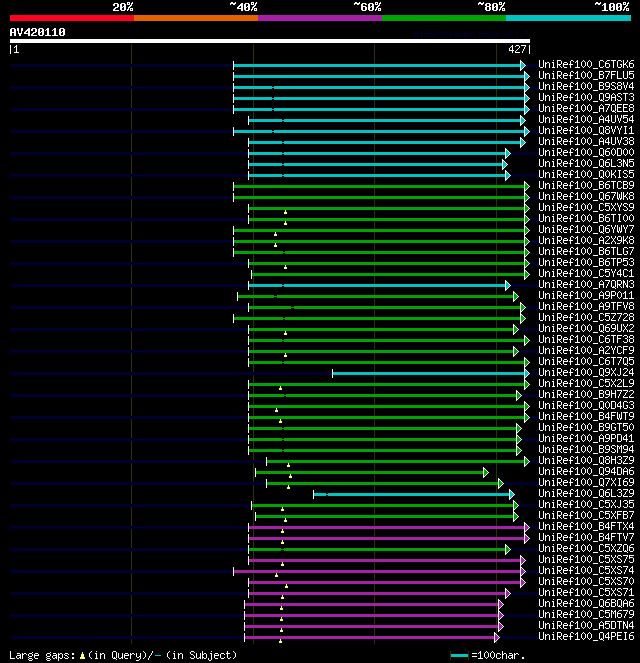Image resolution: width=640 pixels, height=663 pixels.
Task: Open hit UniRef100_C5XS74
Action: pyautogui.click(x=586, y=570)
